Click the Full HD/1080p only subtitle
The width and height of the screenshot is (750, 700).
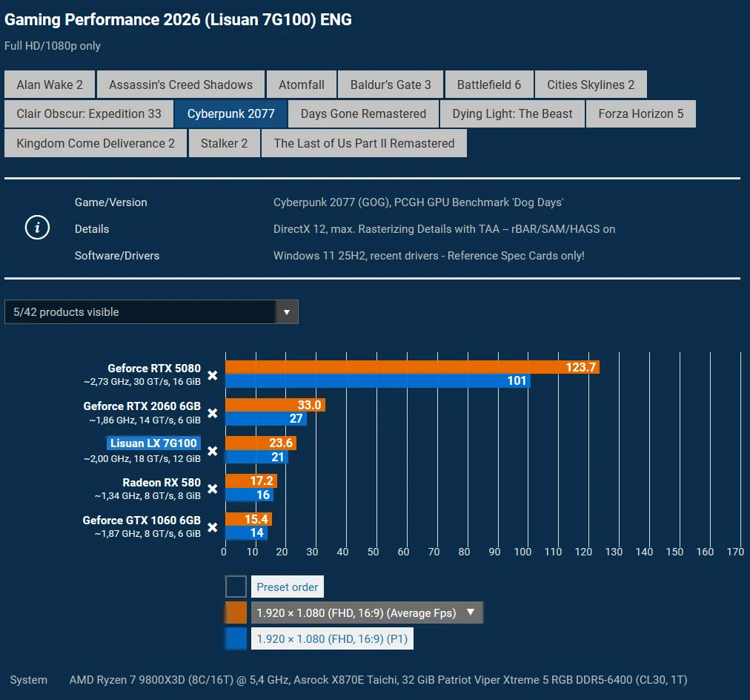(x=53, y=46)
